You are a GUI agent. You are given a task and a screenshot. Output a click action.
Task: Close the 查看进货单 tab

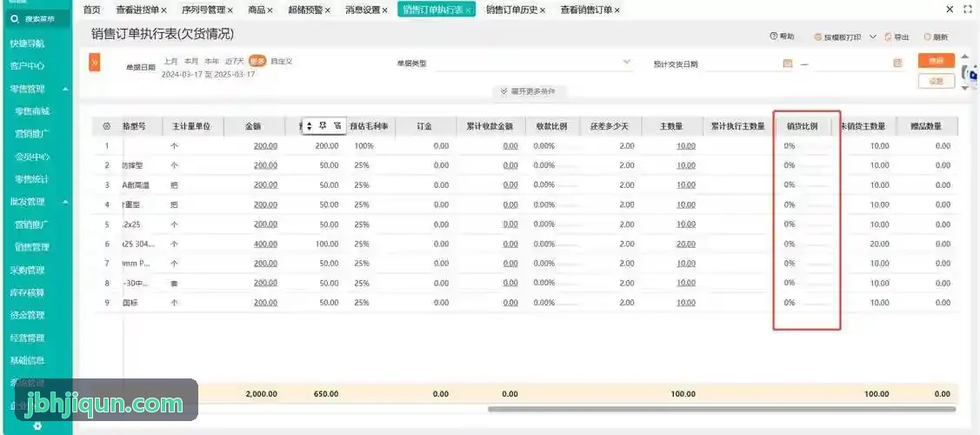point(163,10)
